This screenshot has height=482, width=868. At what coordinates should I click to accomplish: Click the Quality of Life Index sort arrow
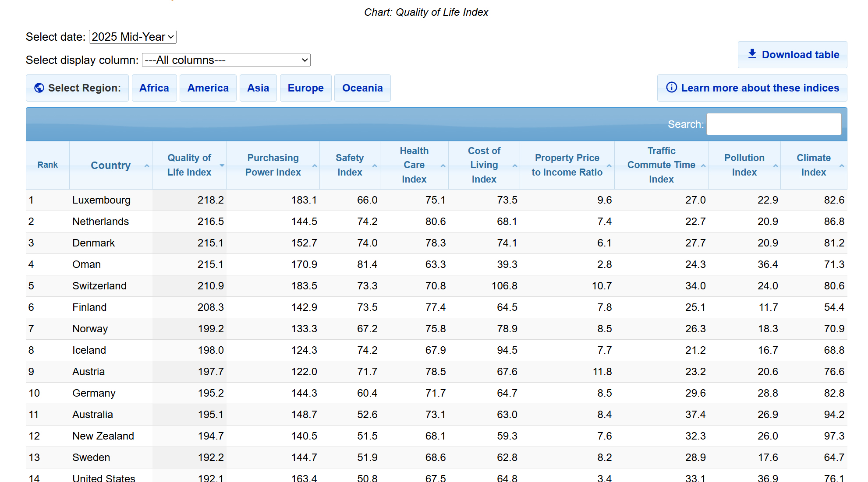(x=222, y=165)
